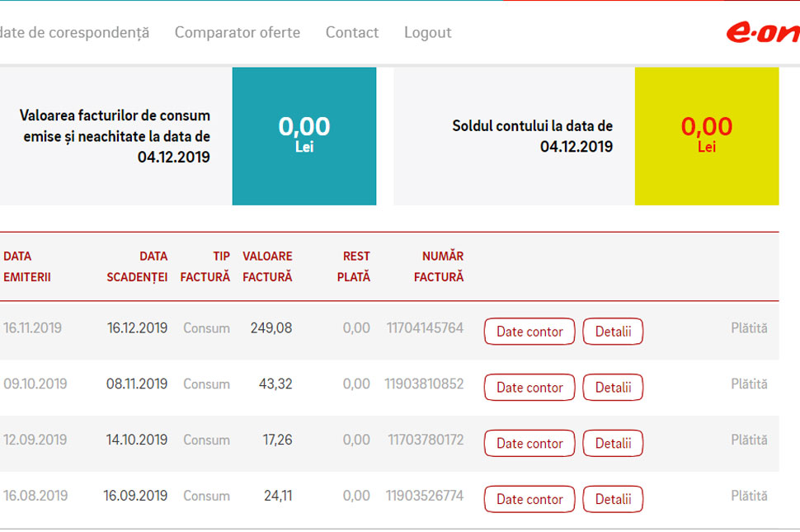Click the due date 08.11.2019

(x=137, y=384)
